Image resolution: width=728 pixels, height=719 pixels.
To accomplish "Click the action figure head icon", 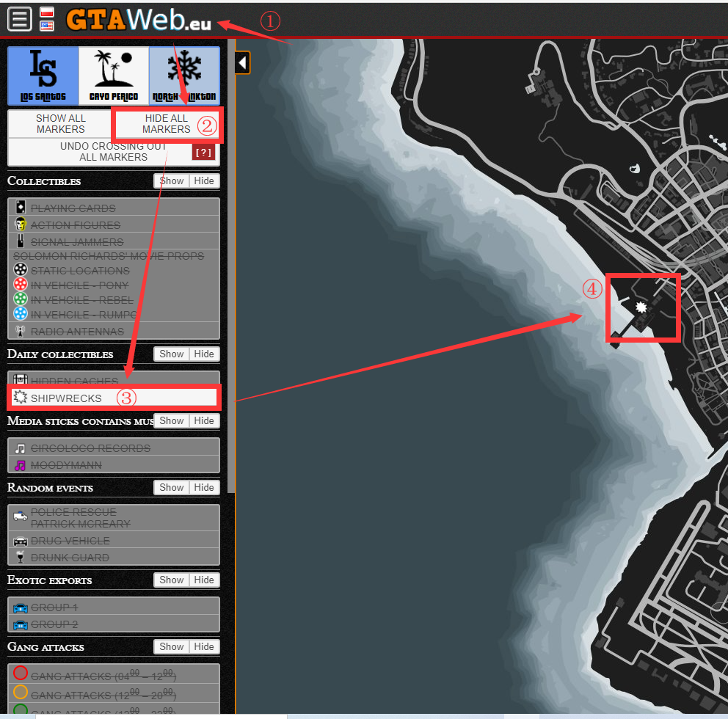I will click(21, 225).
